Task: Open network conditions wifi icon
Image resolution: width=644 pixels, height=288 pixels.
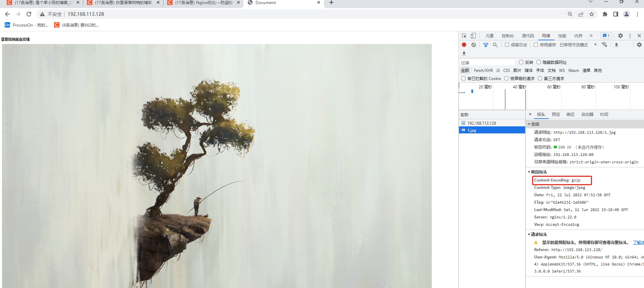Action: pos(604,45)
